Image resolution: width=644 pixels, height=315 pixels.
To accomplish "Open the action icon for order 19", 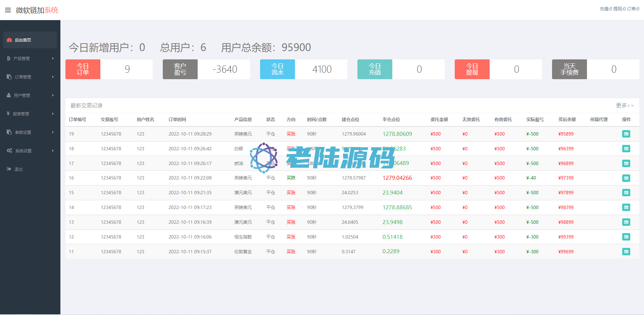I will coord(626,134).
